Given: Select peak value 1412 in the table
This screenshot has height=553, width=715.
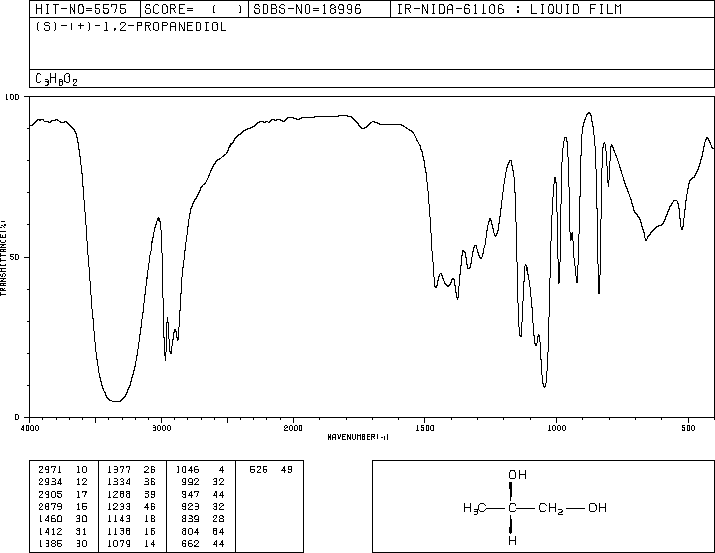Looking at the screenshot, I should pos(50,531).
